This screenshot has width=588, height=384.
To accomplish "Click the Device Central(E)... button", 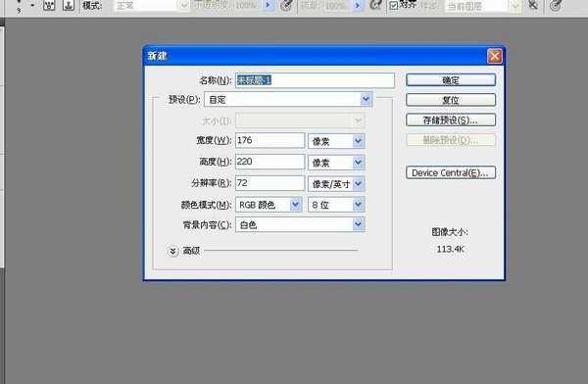I will 451,172.
